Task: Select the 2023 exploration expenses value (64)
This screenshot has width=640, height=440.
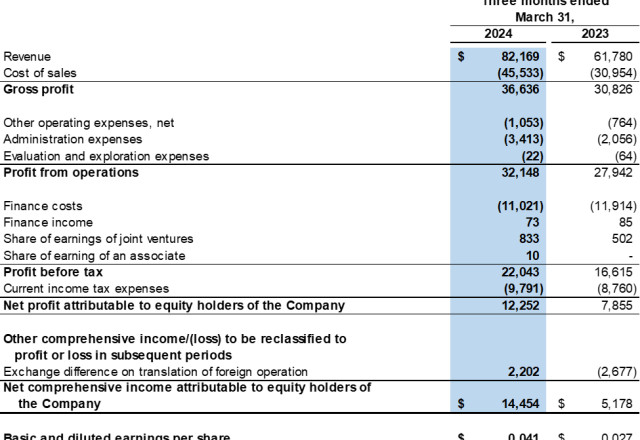Action: coord(626,156)
